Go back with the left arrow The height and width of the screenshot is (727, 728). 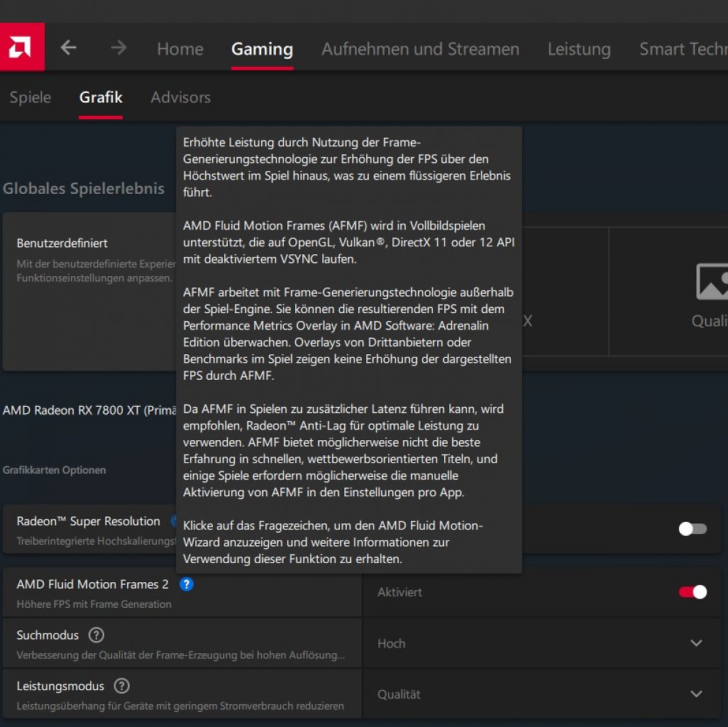coord(69,48)
